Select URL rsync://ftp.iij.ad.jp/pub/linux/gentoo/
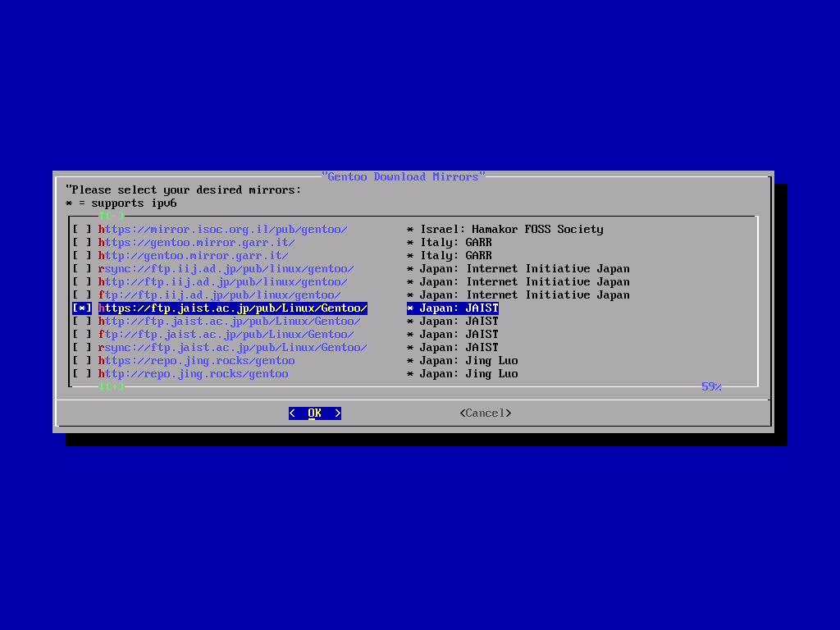 pyautogui.click(x=226, y=269)
